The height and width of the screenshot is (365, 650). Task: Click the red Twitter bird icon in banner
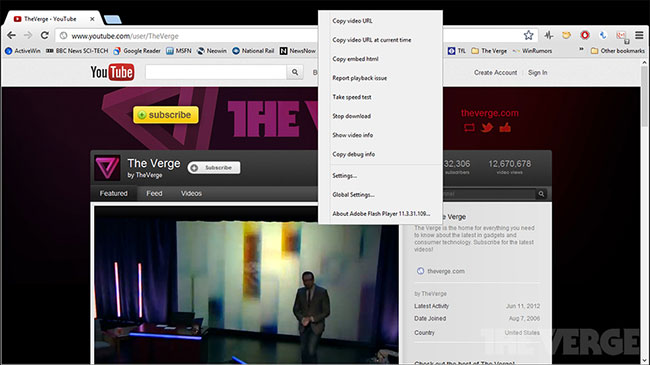(x=487, y=127)
